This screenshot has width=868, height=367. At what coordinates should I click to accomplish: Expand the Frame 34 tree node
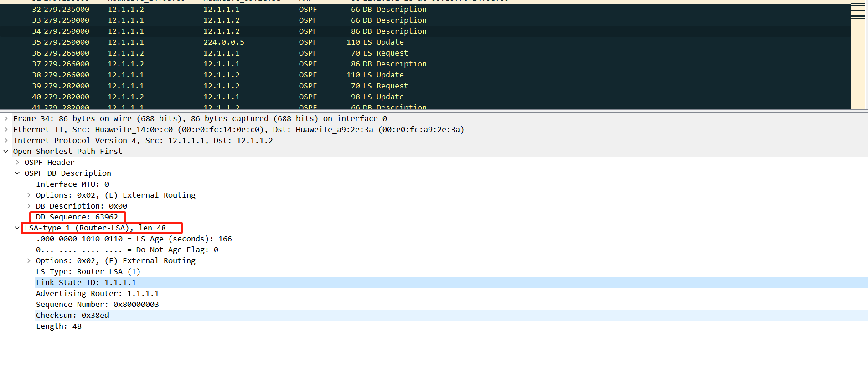point(6,118)
